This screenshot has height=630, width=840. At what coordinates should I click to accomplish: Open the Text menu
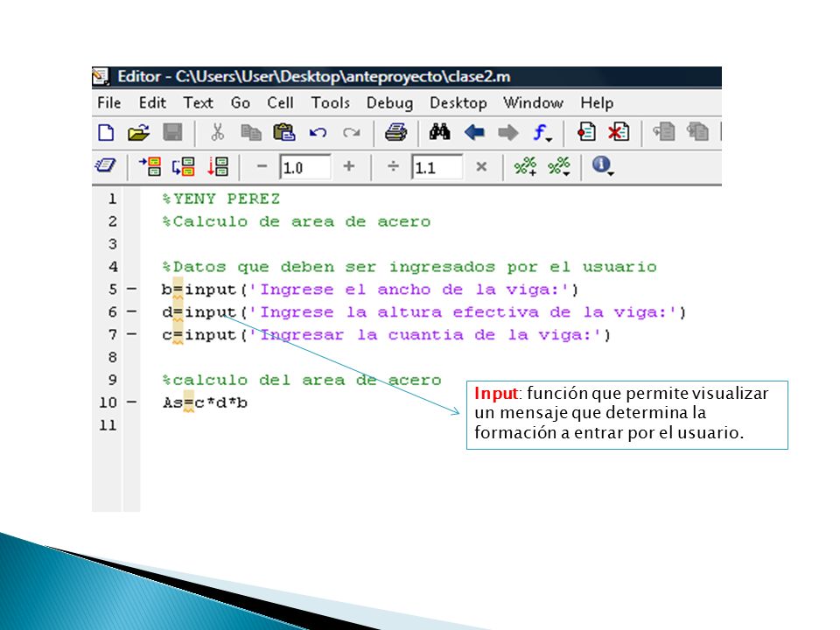[x=199, y=103]
